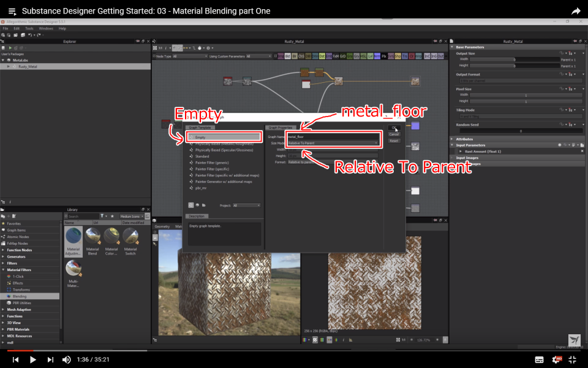This screenshot has width=588, height=368.
Task: Skip to next video
Action: tap(50, 359)
